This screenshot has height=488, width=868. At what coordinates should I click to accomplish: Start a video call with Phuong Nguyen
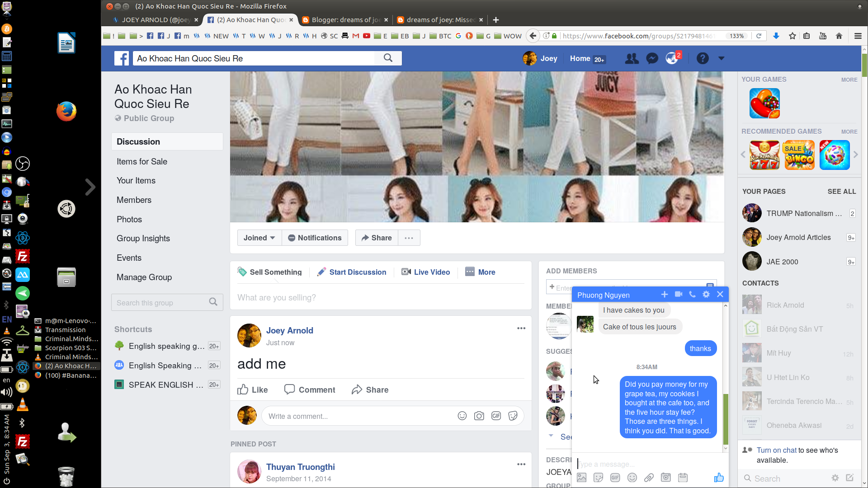[x=678, y=294]
